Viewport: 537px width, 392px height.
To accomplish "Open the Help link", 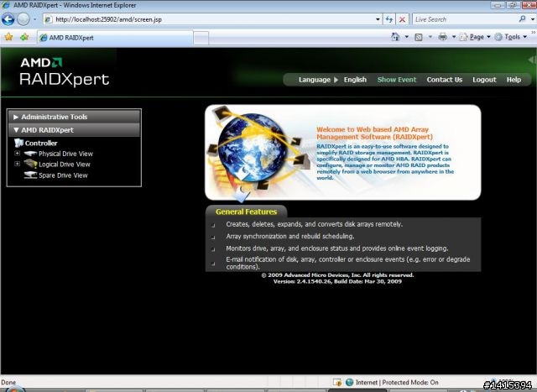I will tap(514, 80).
